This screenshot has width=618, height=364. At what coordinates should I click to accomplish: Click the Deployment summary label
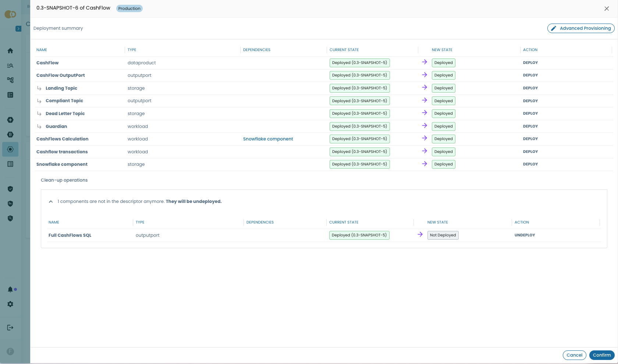tap(58, 28)
